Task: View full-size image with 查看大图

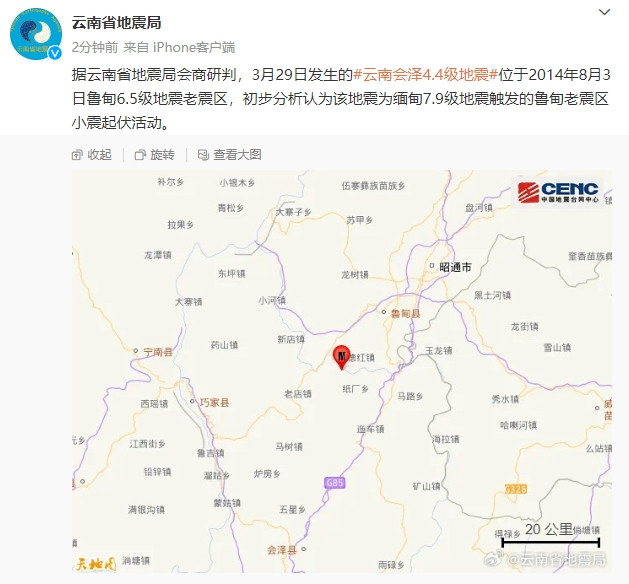Action: point(230,154)
